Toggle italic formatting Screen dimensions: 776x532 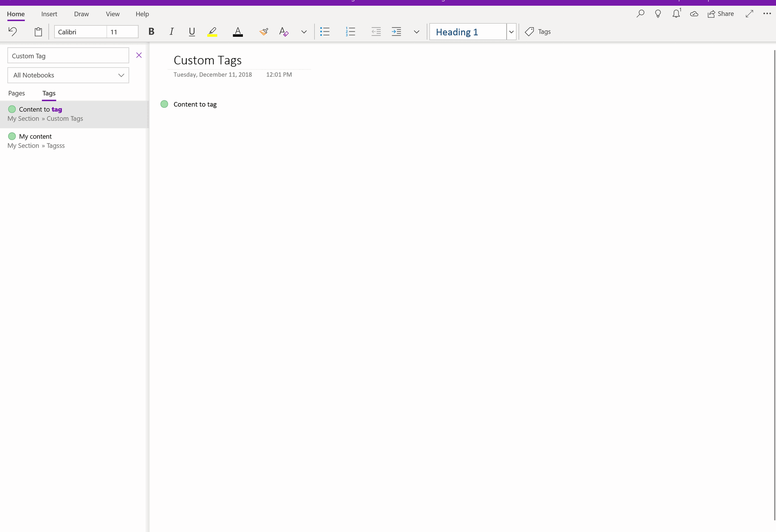pyautogui.click(x=171, y=32)
